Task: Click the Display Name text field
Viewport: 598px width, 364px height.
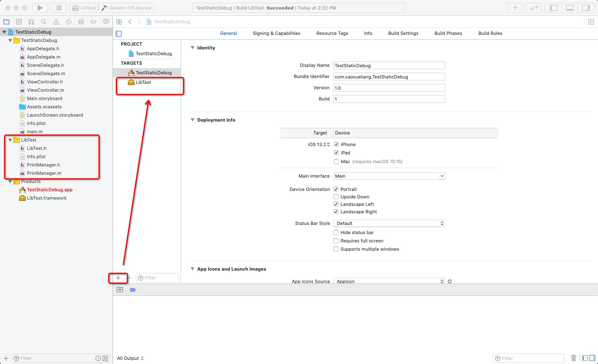Action: (x=389, y=66)
